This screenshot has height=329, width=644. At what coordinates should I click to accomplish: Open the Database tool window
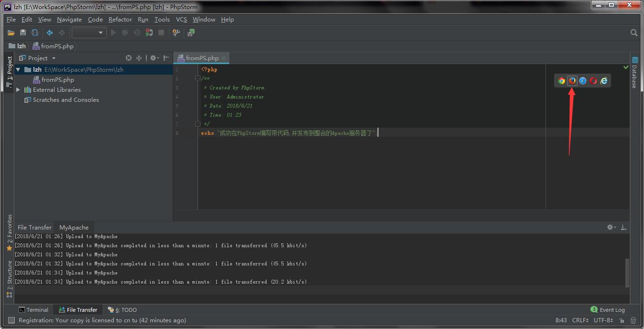point(635,72)
